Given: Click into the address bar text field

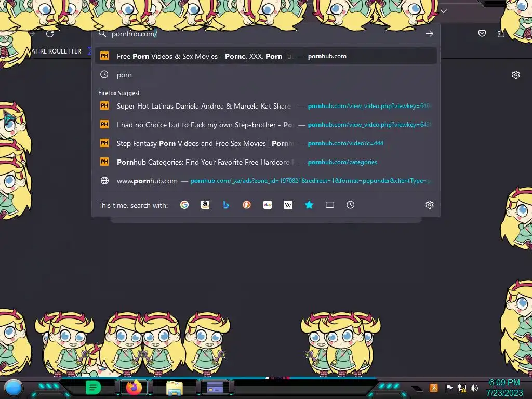Looking at the screenshot, I should [264, 34].
